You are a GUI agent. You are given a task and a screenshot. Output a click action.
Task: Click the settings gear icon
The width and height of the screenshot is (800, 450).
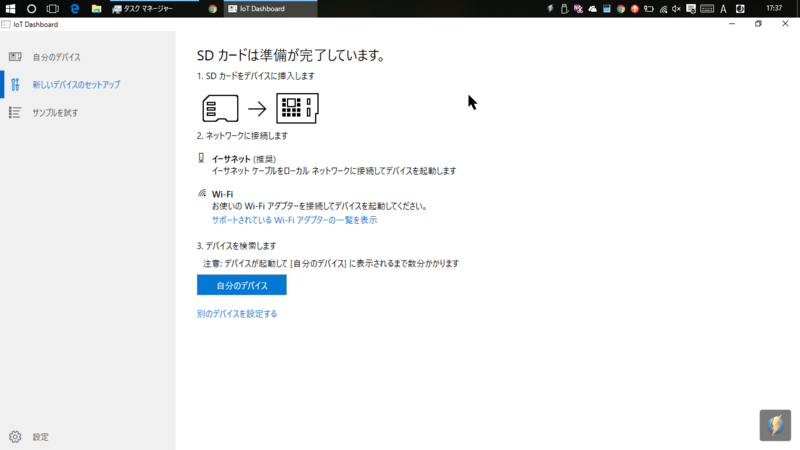[15, 437]
